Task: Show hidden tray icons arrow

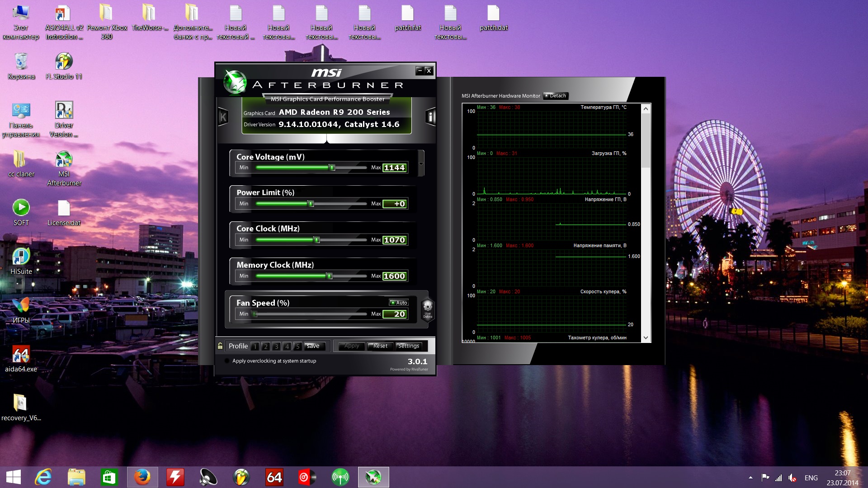Action: (x=750, y=478)
